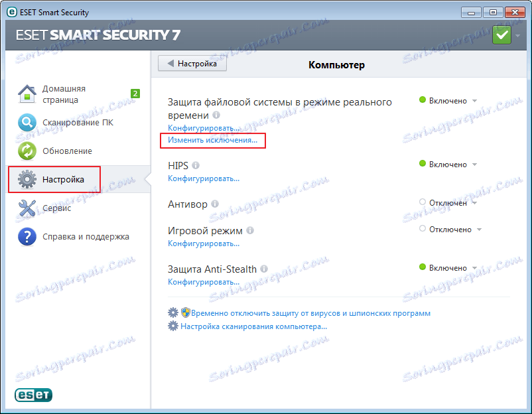Maximize the ESET Smart Security window
The height and width of the screenshot is (414, 532).
click(493, 13)
